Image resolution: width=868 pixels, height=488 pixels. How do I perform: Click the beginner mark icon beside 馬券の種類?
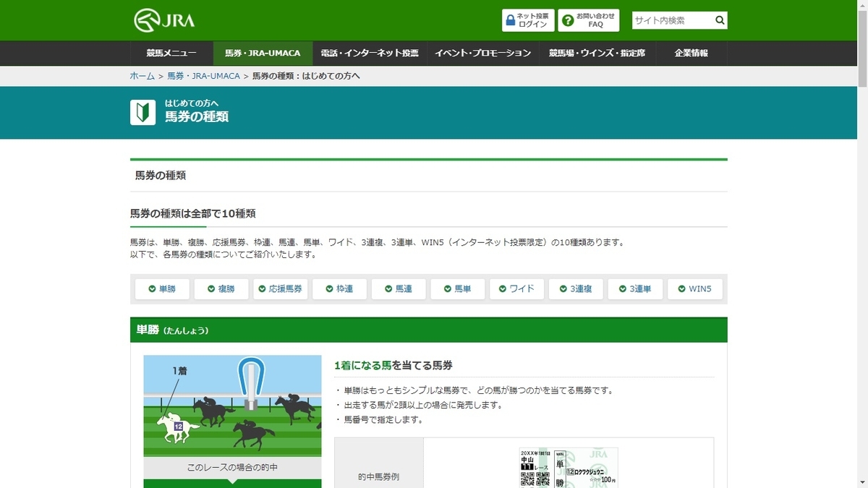click(143, 112)
